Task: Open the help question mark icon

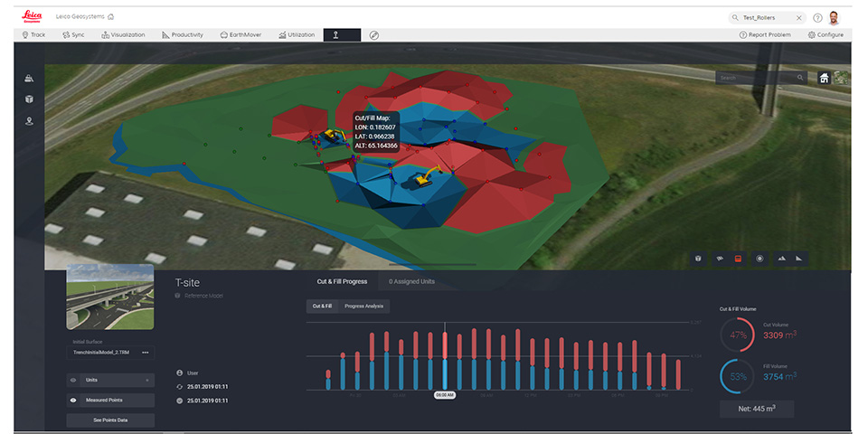Action: 817,17
